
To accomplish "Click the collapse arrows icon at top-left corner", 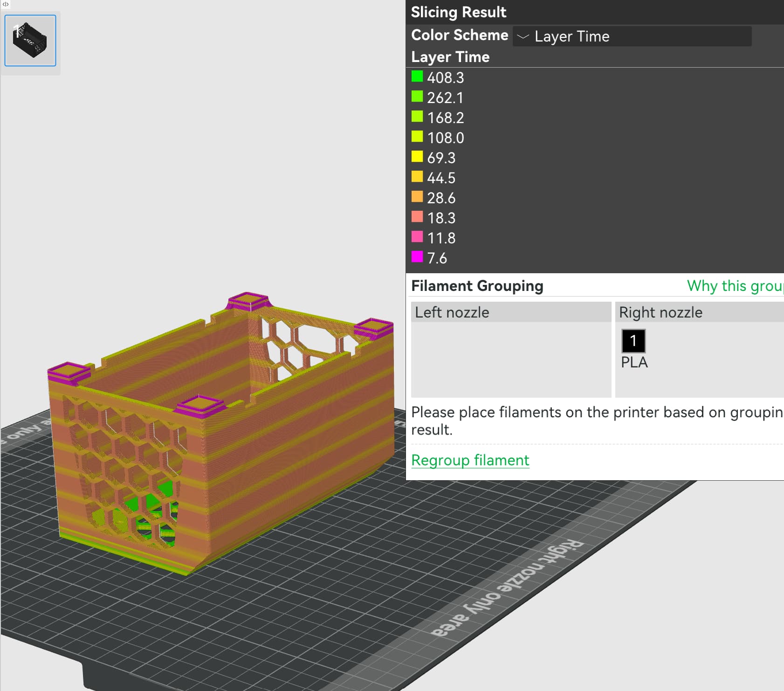I will [x=6, y=4].
